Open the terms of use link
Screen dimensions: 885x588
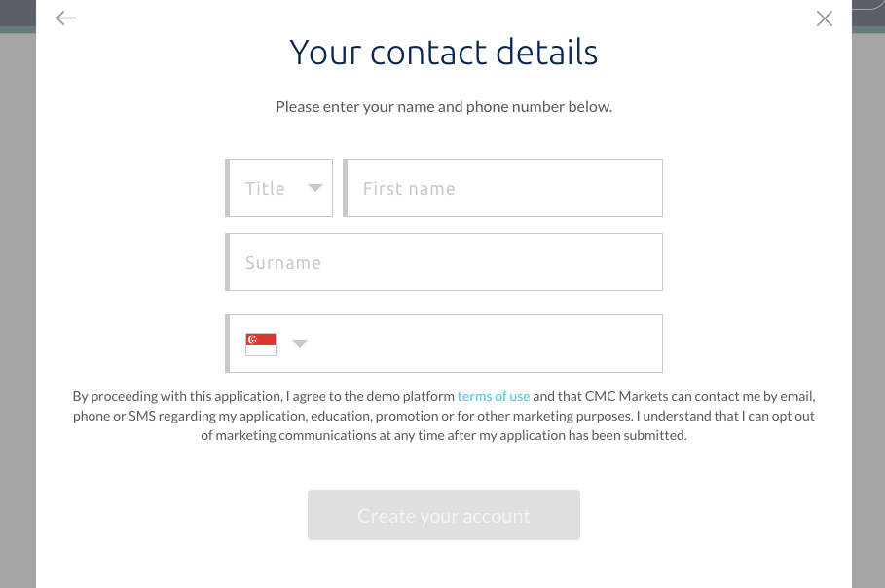[x=494, y=396]
